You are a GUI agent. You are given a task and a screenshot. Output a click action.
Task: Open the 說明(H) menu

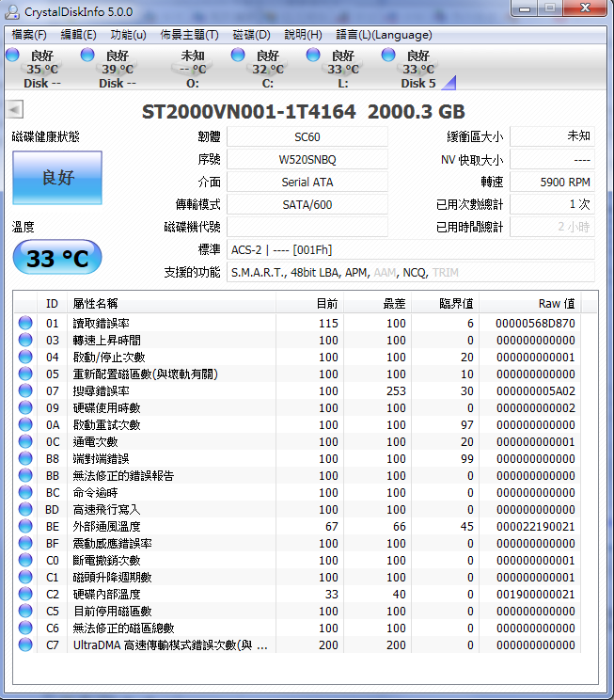pyautogui.click(x=303, y=35)
